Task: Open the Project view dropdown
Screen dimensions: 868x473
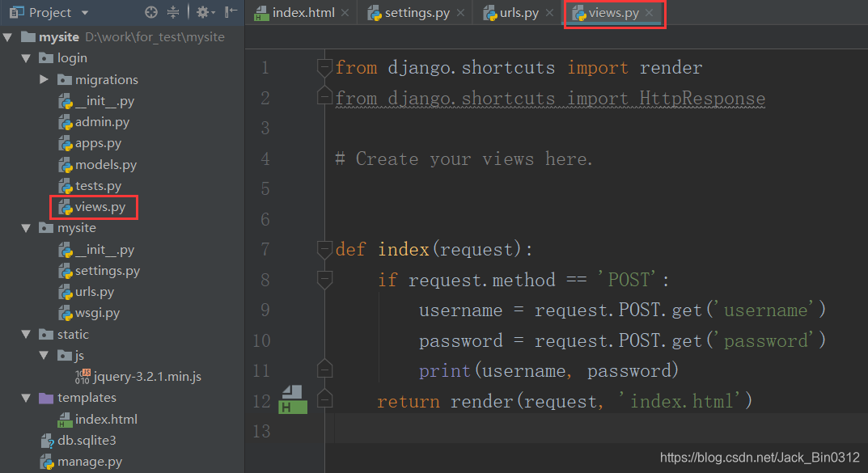Action: tap(85, 13)
